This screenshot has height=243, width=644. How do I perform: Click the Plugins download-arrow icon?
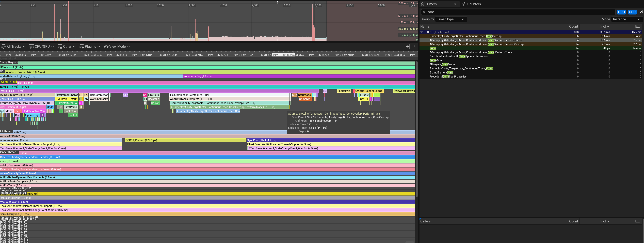coord(82,47)
